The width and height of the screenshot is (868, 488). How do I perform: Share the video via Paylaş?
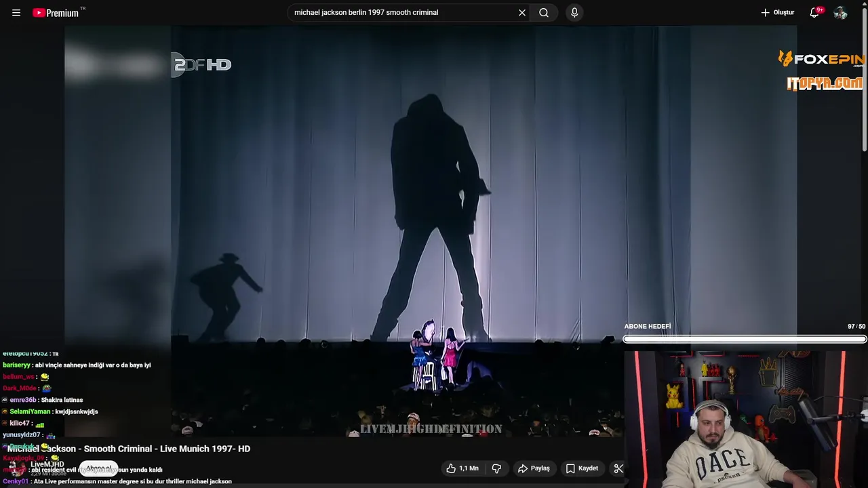(534, 468)
